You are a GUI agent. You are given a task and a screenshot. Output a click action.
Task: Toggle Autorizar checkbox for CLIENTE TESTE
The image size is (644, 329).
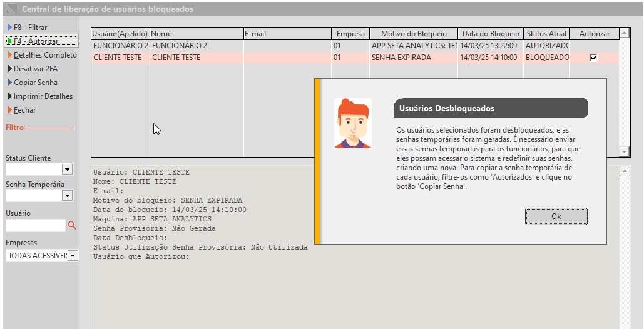coord(593,58)
